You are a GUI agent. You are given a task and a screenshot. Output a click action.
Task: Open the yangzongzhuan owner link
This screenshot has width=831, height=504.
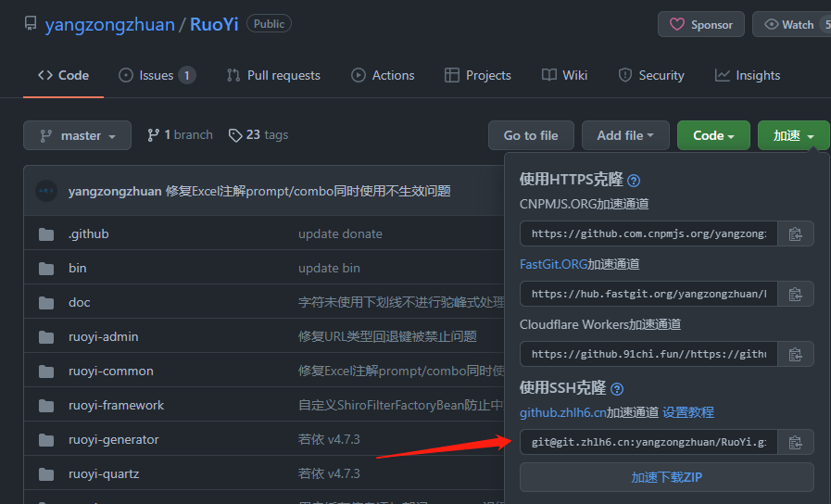click(x=109, y=24)
